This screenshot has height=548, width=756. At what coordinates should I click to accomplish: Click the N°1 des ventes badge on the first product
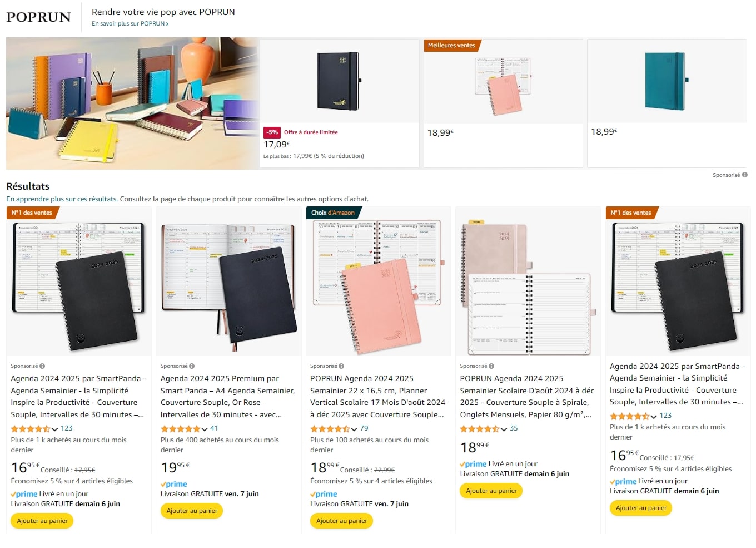32,213
